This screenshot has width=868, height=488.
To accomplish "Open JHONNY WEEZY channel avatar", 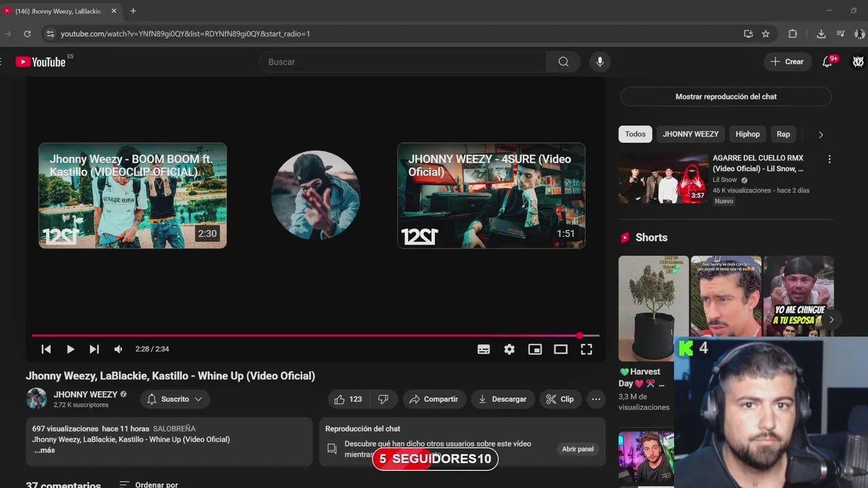I will point(37,399).
